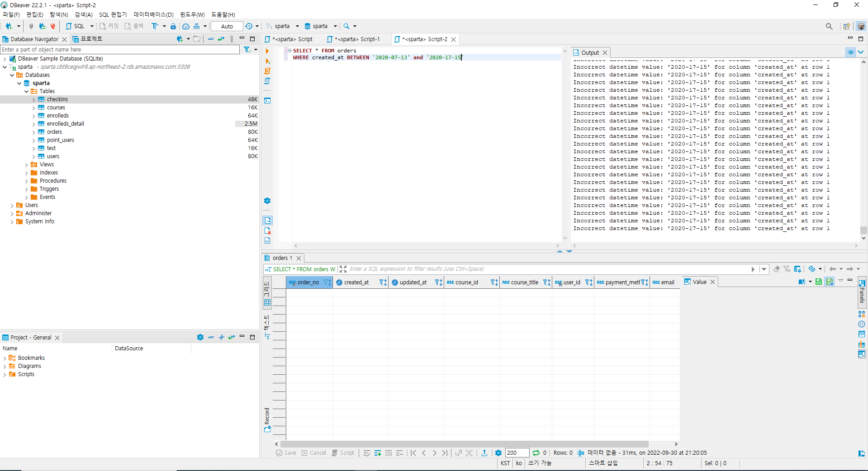
Task: Click the SQL expression filter field
Action: tap(548, 269)
